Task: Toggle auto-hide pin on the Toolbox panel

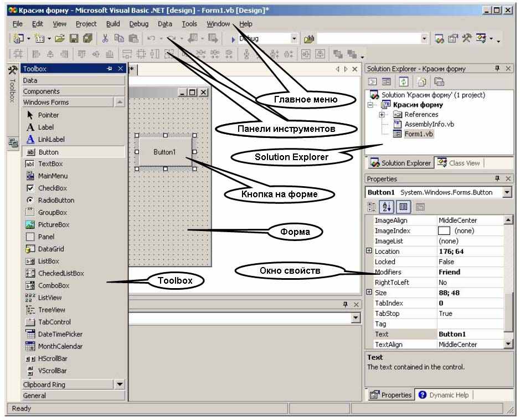Action: point(110,69)
